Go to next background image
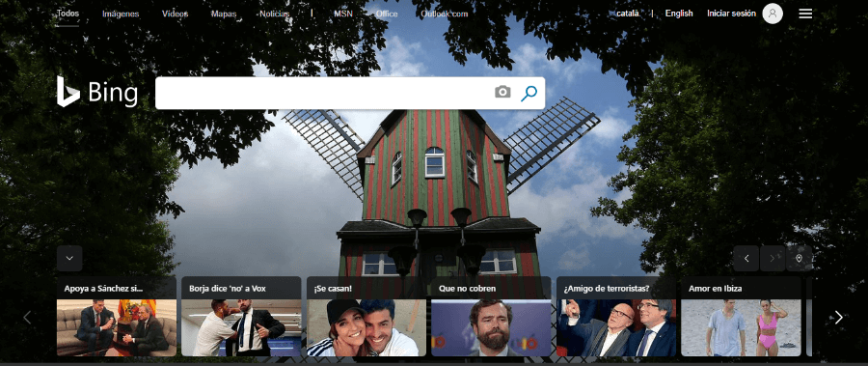 pyautogui.click(x=773, y=259)
